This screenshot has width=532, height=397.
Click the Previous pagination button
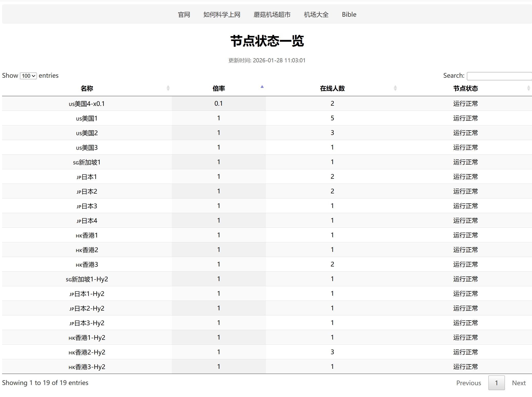pyautogui.click(x=468, y=383)
